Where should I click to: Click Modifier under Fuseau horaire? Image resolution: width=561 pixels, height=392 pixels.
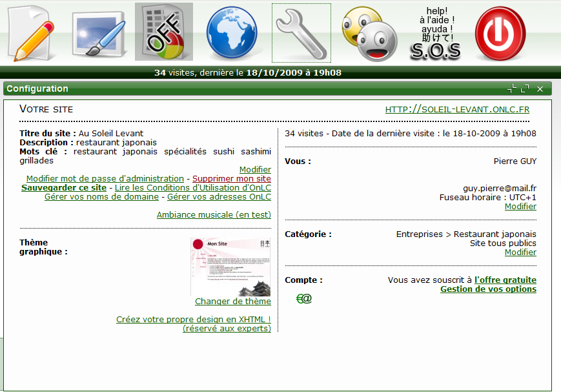tap(520, 206)
